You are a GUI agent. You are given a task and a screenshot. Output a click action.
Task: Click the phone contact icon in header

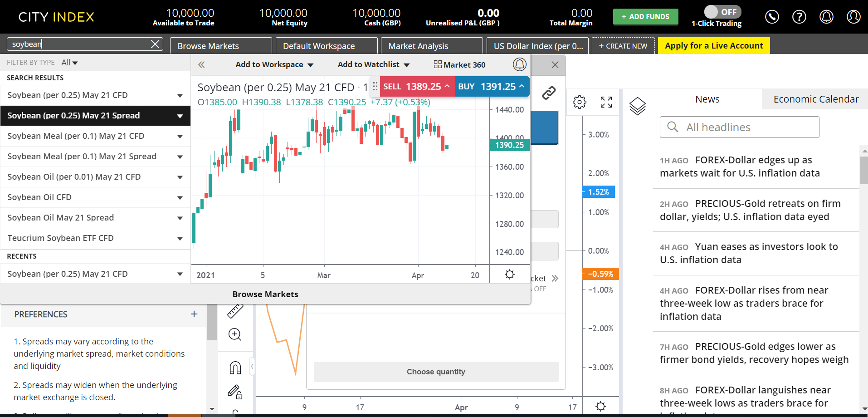tap(772, 17)
